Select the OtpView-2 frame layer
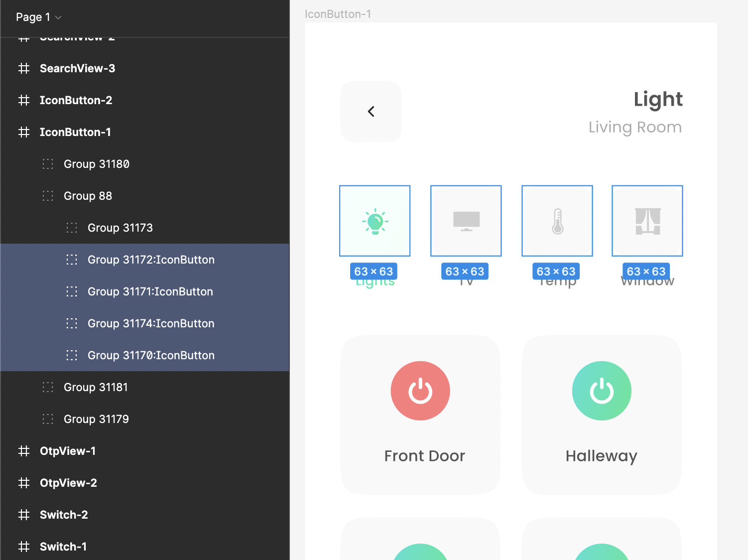The image size is (748, 560). point(145,483)
